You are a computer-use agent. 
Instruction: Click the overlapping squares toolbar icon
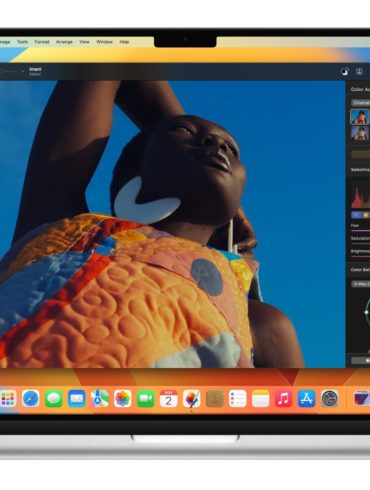click(x=344, y=71)
